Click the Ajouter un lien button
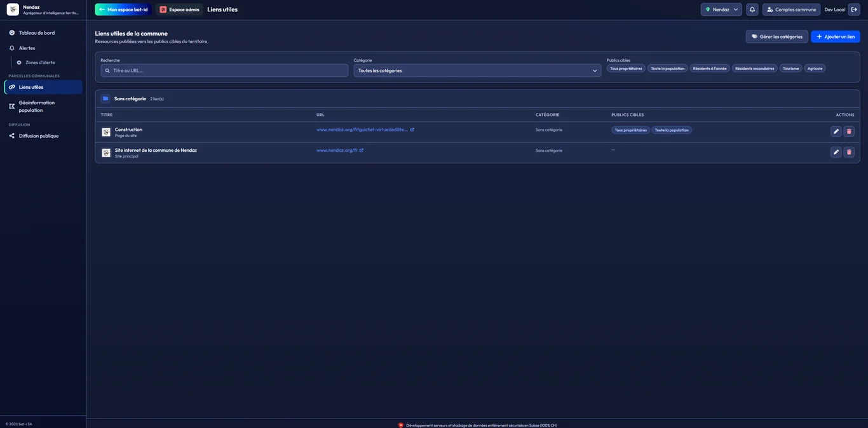Viewport: 868px width, 428px height. [836, 37]
